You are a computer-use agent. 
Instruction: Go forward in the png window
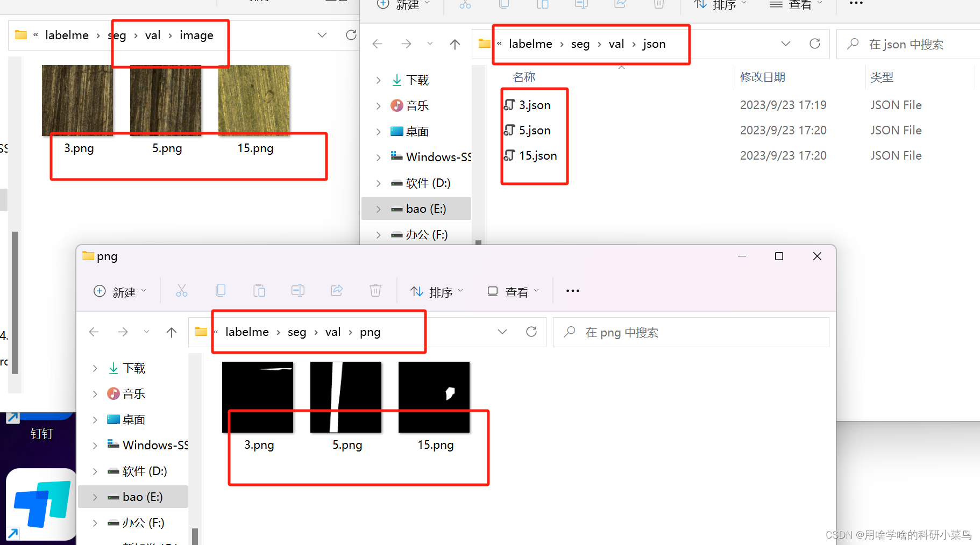(123, 332)
